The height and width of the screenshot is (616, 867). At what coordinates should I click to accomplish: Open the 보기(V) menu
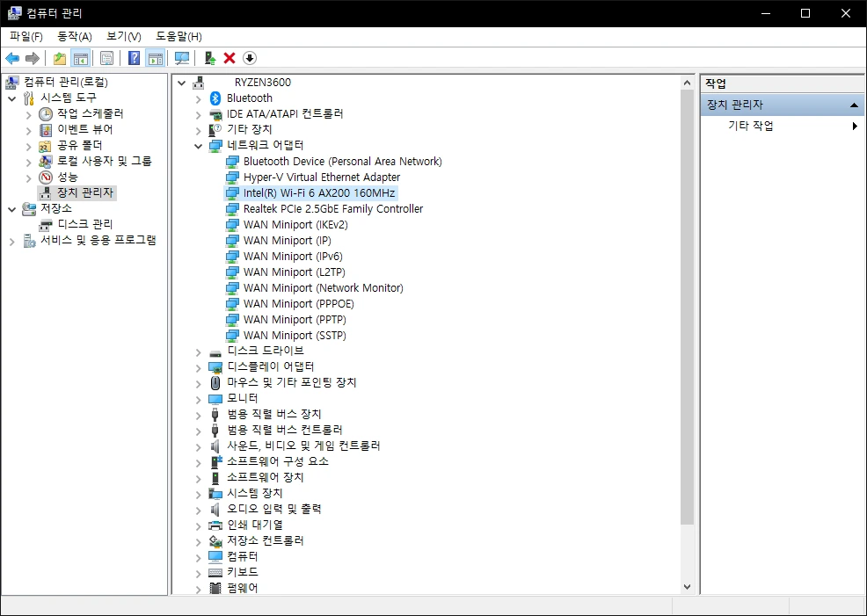tap(122, 36)
